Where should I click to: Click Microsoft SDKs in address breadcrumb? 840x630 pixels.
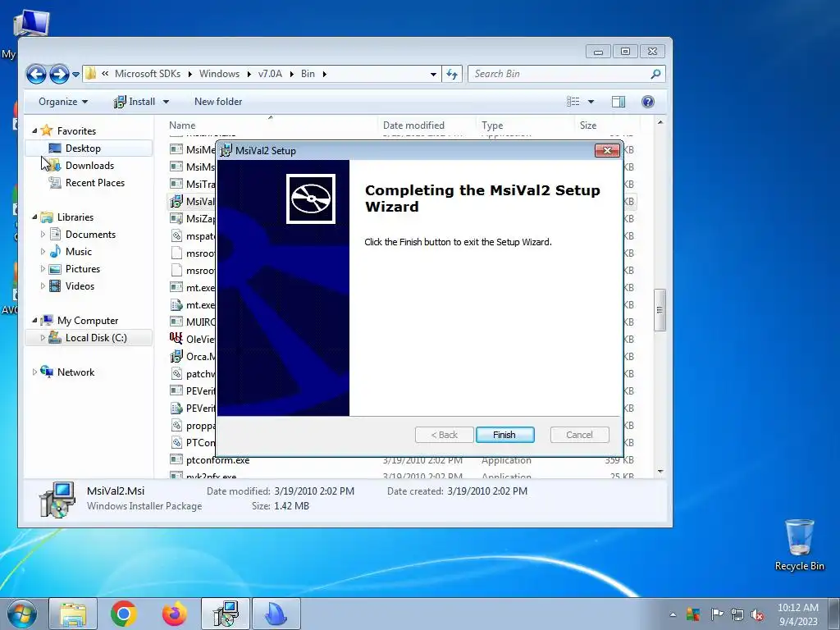148,74
